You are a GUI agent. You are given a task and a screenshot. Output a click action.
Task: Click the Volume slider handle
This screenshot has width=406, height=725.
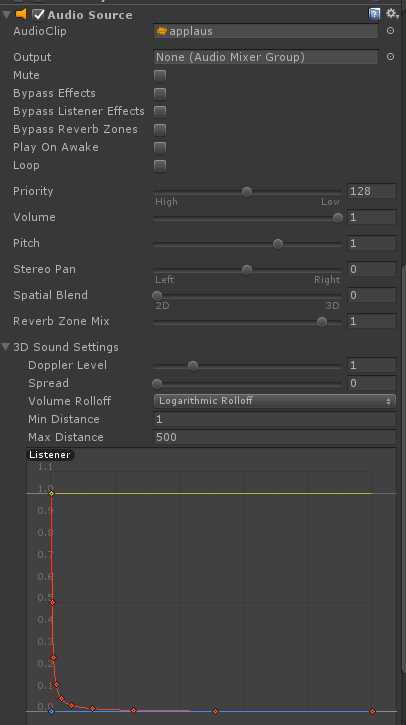point(338,217)
